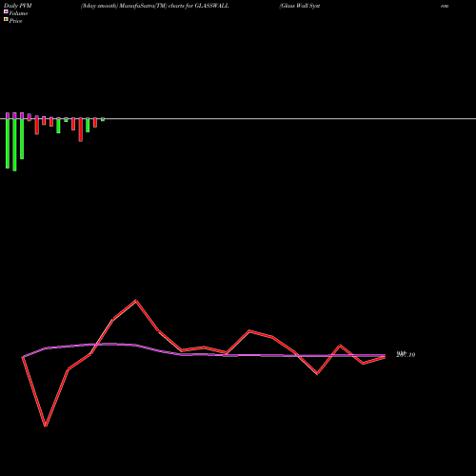Click the MunafaSutra charts for GLASSWALL heading
This screenshot has width=476, height=476.
[x=155, y=6]
